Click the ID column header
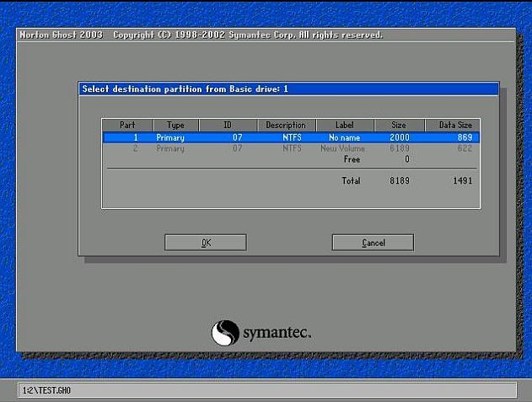532x402 pixels. pos(228,126)
